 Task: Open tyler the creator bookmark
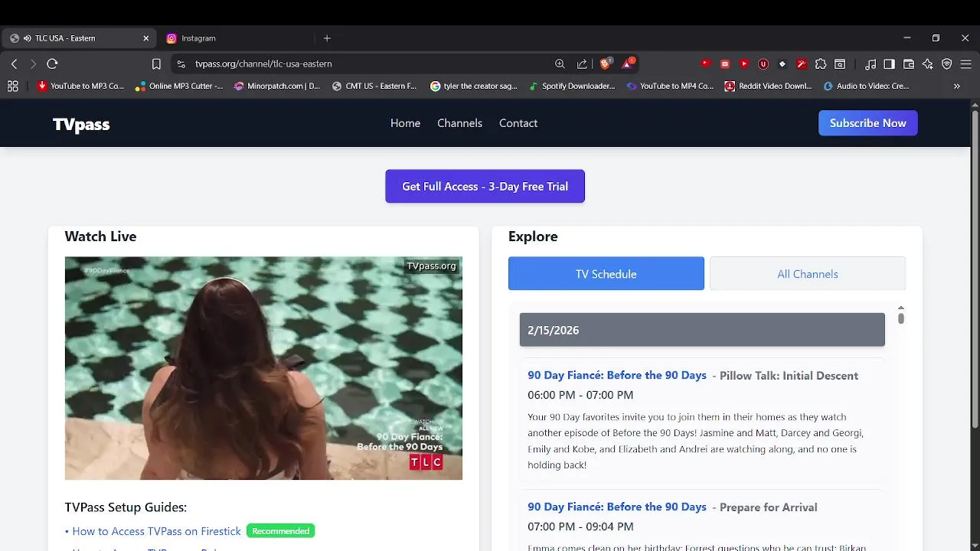pyautogui.click(x=474, y=86)
